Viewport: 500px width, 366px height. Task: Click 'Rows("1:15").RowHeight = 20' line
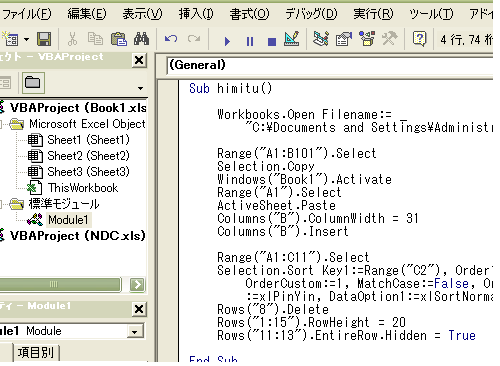(311, 323)
